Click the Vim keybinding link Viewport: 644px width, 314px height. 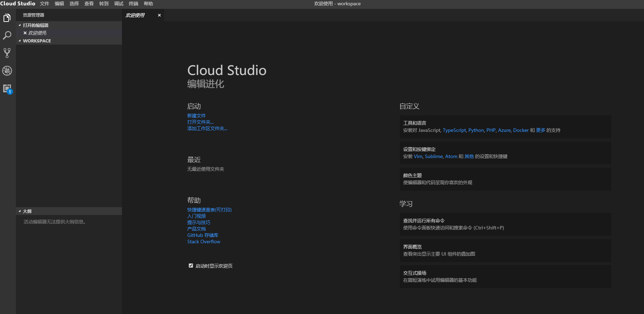pyautogui.click(x=418, y=156)
